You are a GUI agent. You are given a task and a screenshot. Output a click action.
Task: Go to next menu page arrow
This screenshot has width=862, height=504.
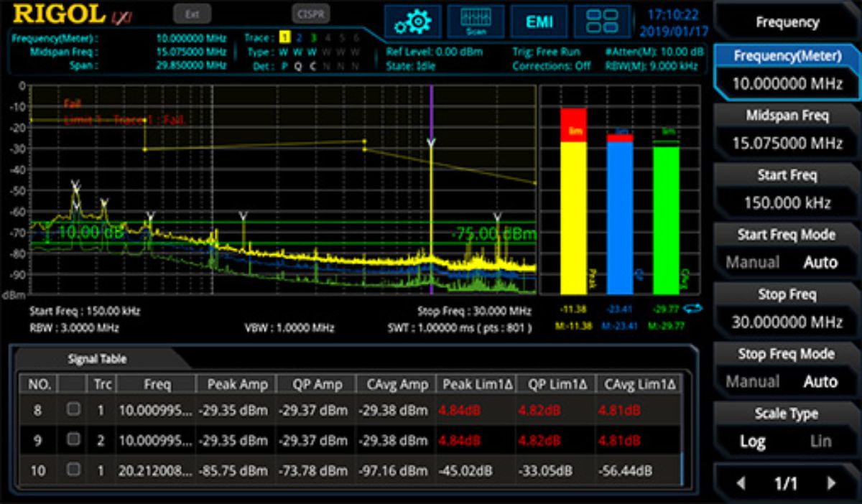coord(831,483)
